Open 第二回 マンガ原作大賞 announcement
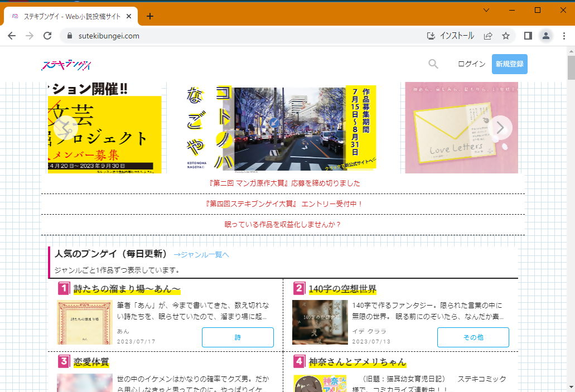575x392 pixels. tap(284, 183)
